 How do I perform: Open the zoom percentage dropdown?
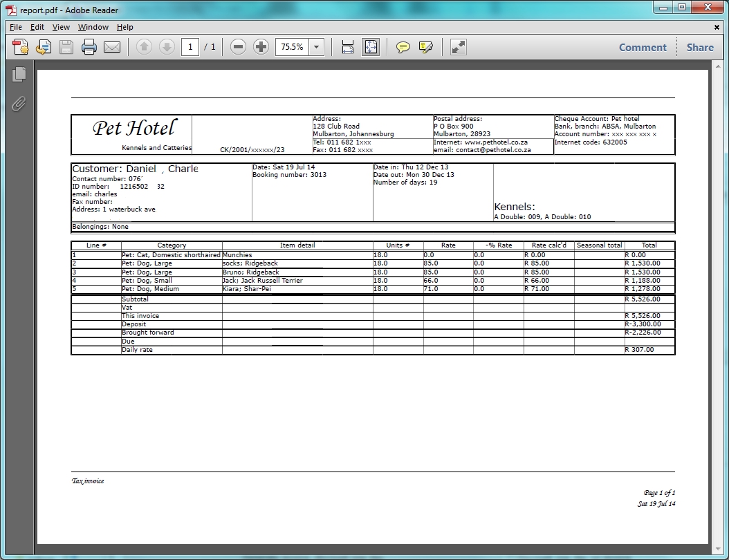(317, 47)
